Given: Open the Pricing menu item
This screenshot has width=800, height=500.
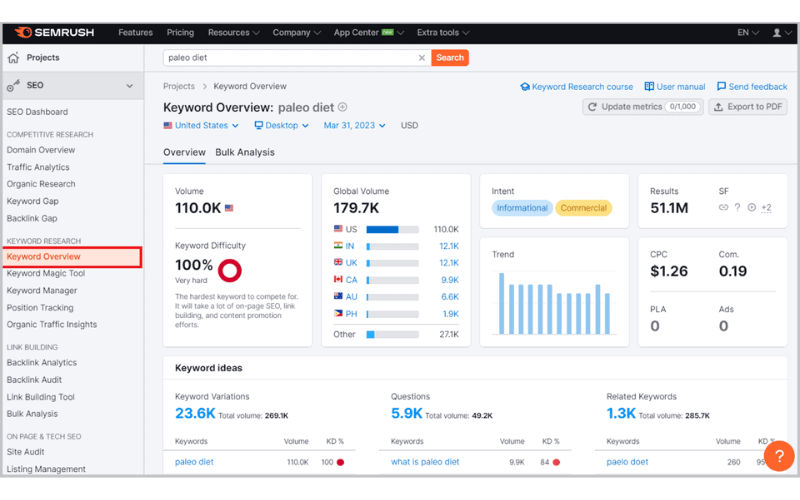Looking at the screenshot, I should point(180,33).
